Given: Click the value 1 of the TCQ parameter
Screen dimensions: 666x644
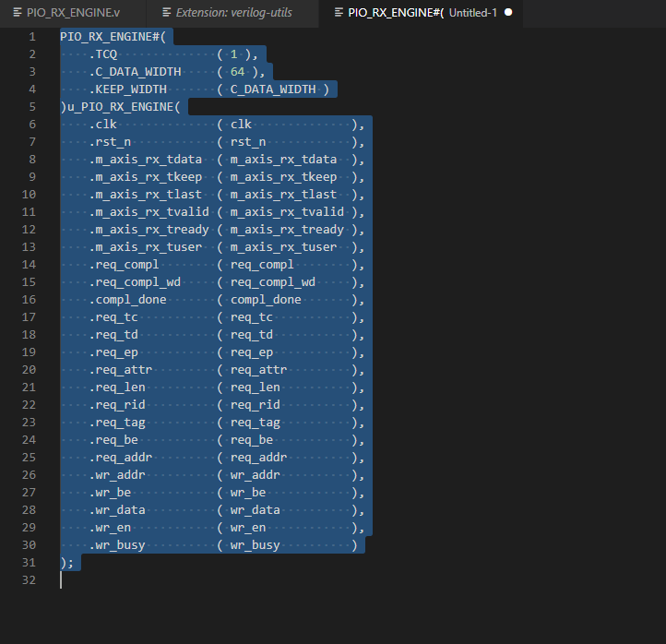Looking at the screenshot, I should tap(234, 54).
